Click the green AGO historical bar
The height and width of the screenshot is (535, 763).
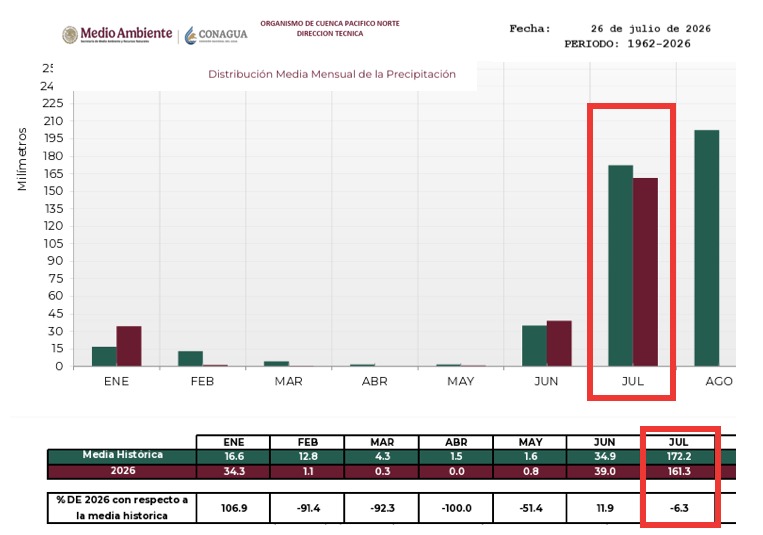coord(707,248)
